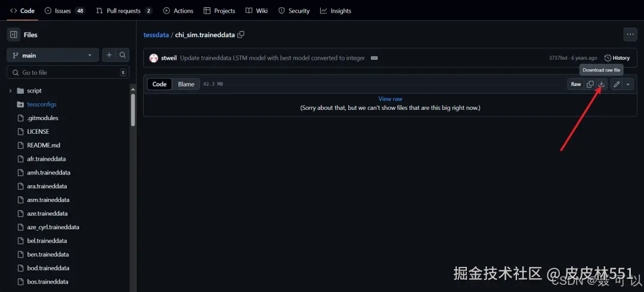Viewport: 644px width, 292px height.
Task: Open the file search magnifier button
Action: click(122, 55)
